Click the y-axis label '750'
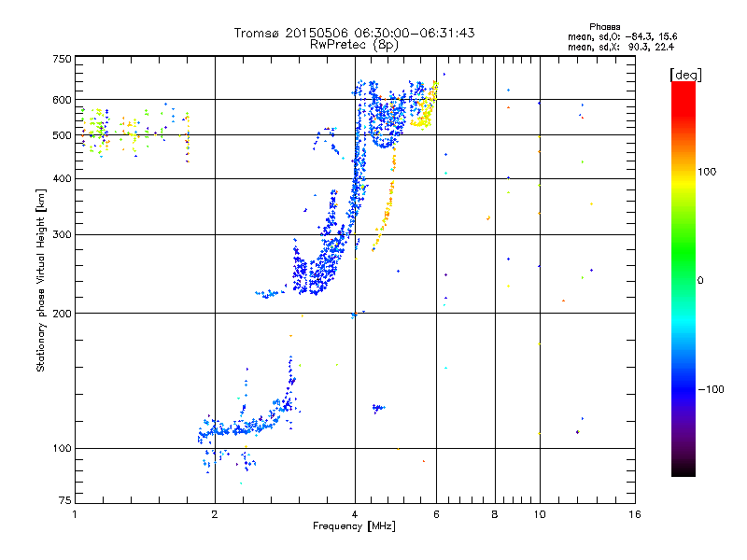Screen dimensions: 747x560 (x=63, y=60)
